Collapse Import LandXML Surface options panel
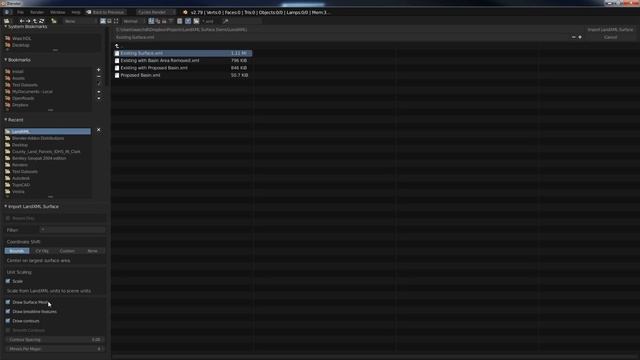The height and width of the screenshot is (360, 640). [x=6, y=207]
